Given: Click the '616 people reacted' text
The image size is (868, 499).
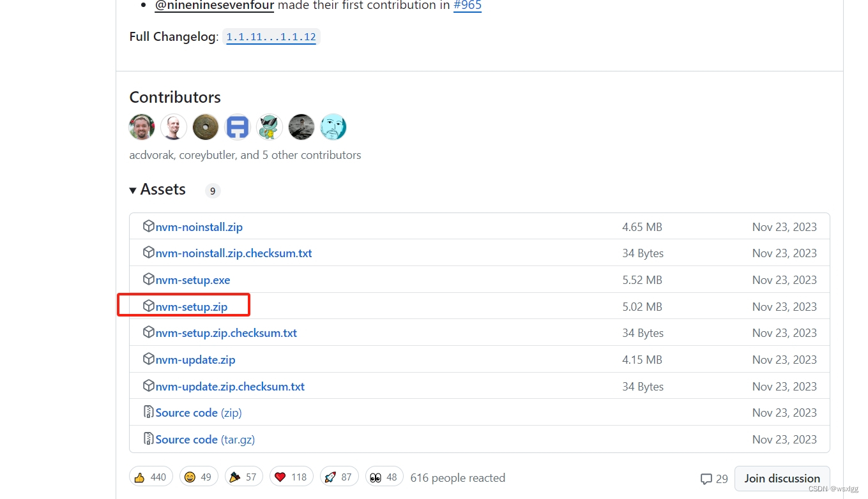Looking at the screenshot, I should tap(458, 478).
